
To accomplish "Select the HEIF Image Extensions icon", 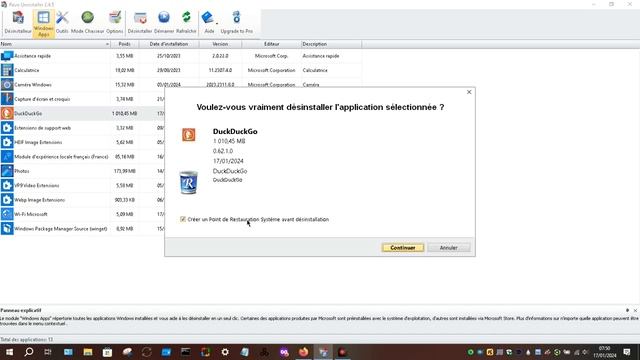I will point(7,142).
